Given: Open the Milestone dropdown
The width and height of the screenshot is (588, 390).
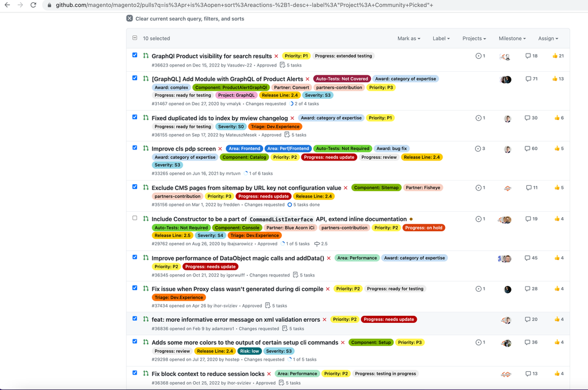Looking at the screenshot, I should 512,39.
